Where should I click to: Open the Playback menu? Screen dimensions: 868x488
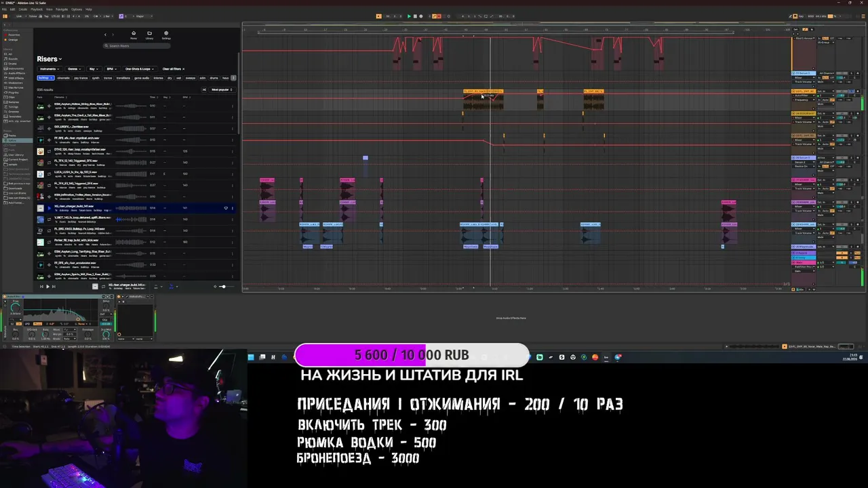(x=37, y=9)
